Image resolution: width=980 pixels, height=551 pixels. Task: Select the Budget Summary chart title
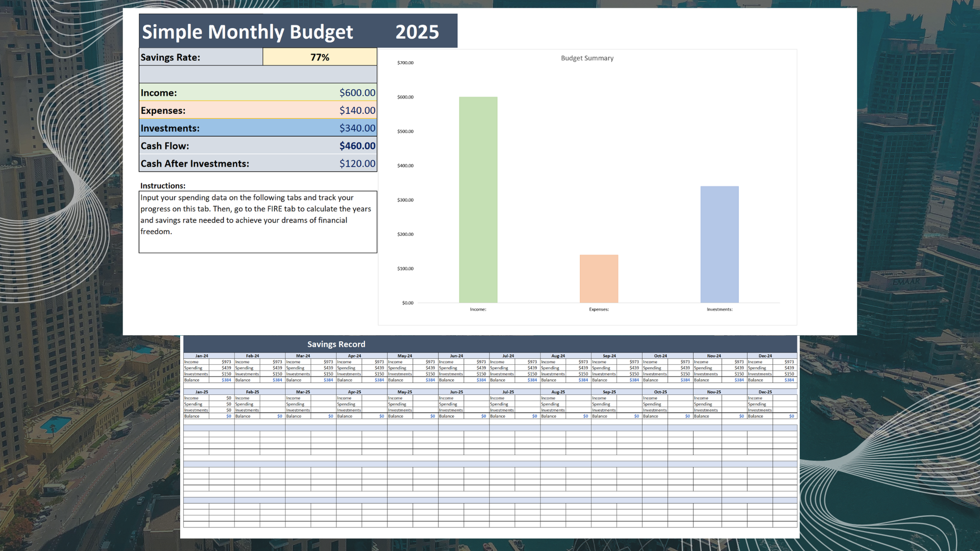pyautogui.click(x=587, y=58)
